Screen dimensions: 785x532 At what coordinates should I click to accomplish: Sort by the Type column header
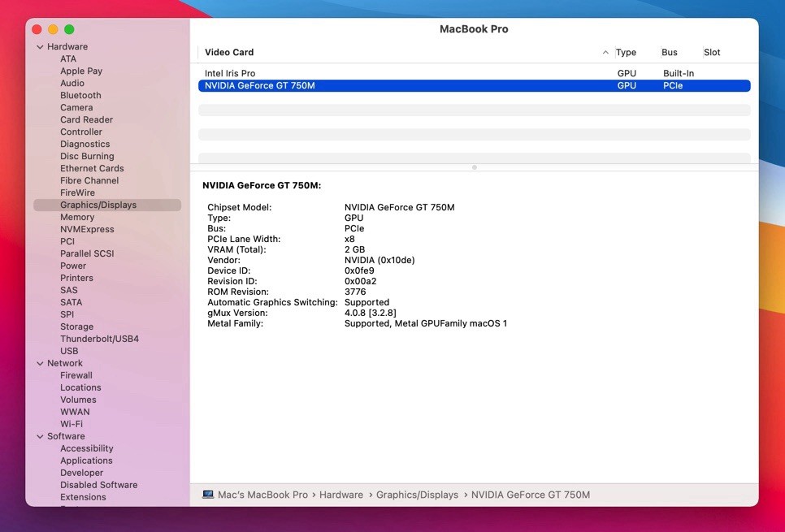tap(626, 52)
